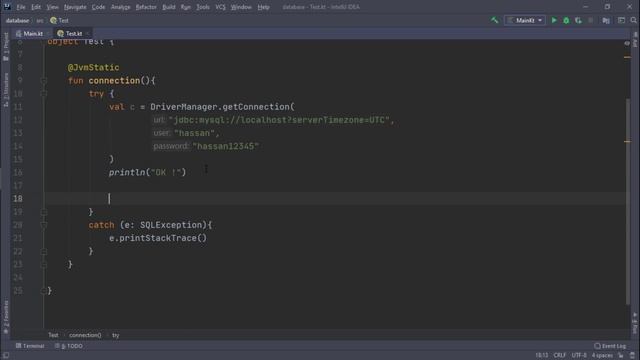Open the VCS menu
The width and height of the screenshot is (640, 360).
220,7
